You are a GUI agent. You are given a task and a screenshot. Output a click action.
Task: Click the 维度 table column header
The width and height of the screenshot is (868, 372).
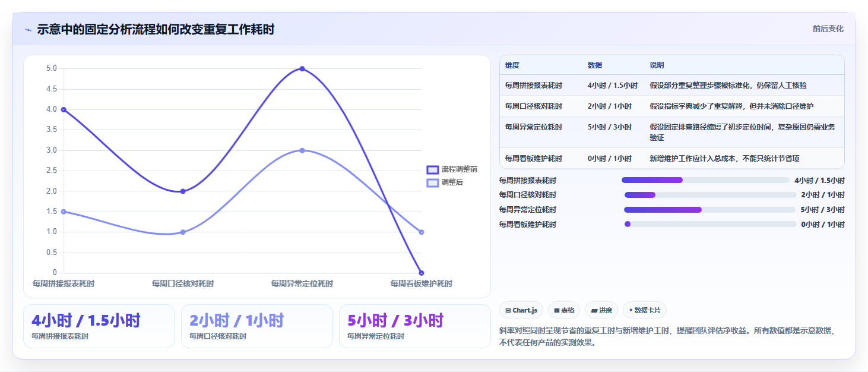point(512,65)
